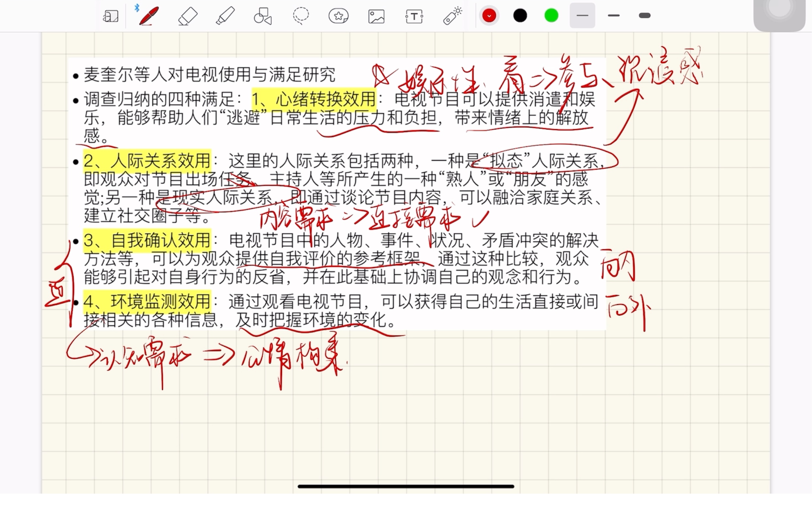This screenshot has height=508, width=812.
Task: Select the Lasso selection tool
Action: (301, 16)
